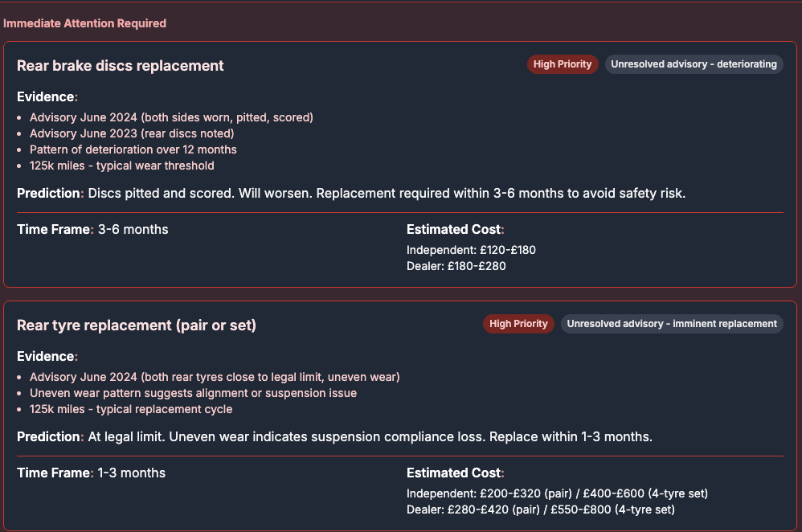Click the 'Time Frame: 3-6 months' label
This screenshot has height=532, width=802.
pyautogui.click(x=92, y=229)
